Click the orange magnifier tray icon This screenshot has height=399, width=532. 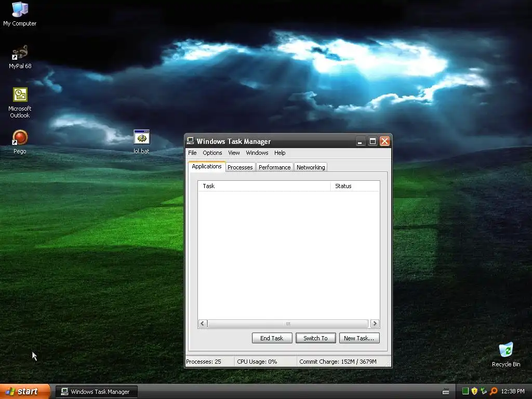[x=494, y=391]
